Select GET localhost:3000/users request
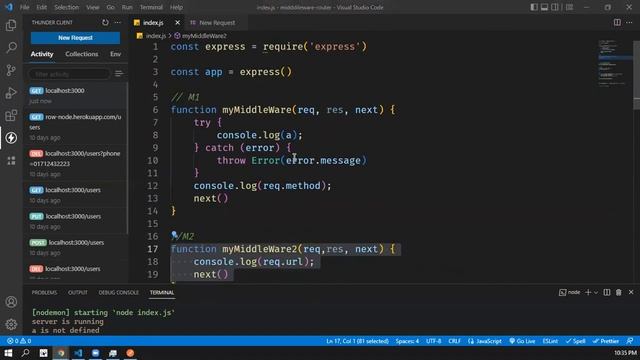Viewport: 640px width, 360px height. click(76, 195)
